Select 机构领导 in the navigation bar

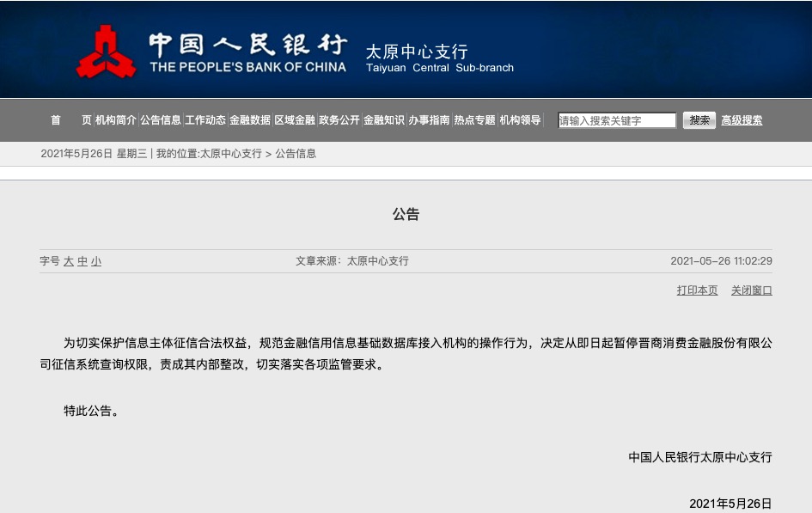pyautogui.click(x=520, y=120)
